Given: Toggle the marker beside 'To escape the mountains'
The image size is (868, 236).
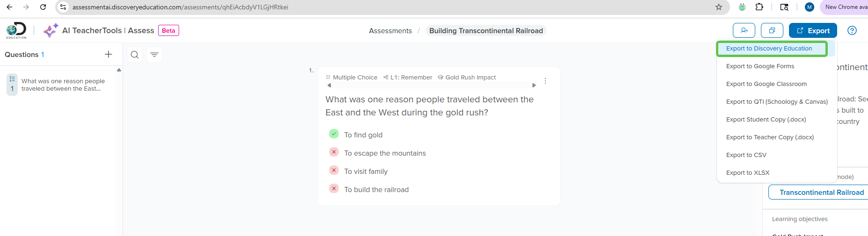Looking at the screenshot, I should click(x=334, y=152).
